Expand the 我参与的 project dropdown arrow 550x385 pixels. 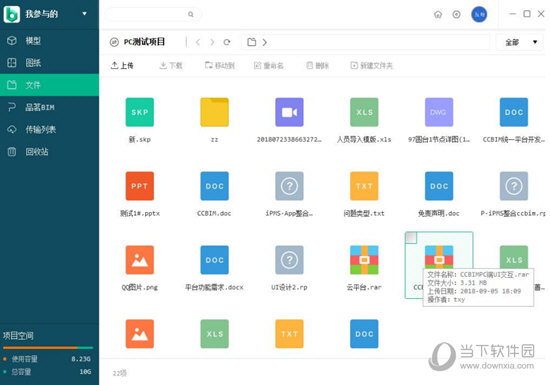84,14
